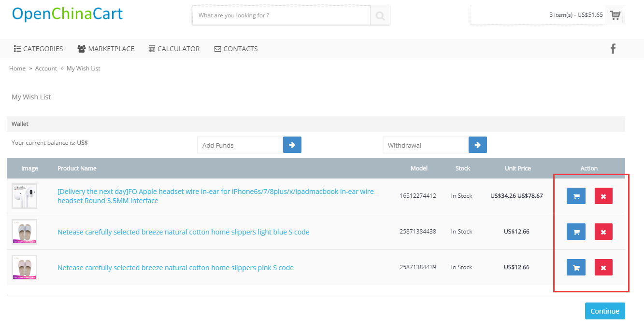Click the Wallet section heading
Image resolution: width=644 pixels, height=330 pixels.
click(x=20, y=124)
